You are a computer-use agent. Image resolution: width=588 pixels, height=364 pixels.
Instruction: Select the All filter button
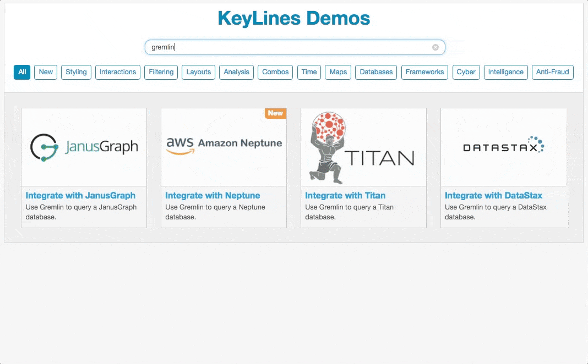[x=22, y=72]
